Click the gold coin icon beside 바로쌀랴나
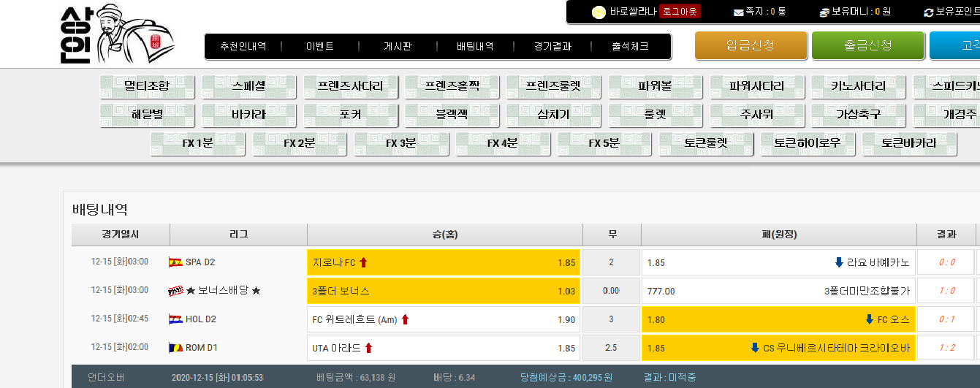Image resolution: width=980 pixels, height=388 pixels. tap(599, 12)
